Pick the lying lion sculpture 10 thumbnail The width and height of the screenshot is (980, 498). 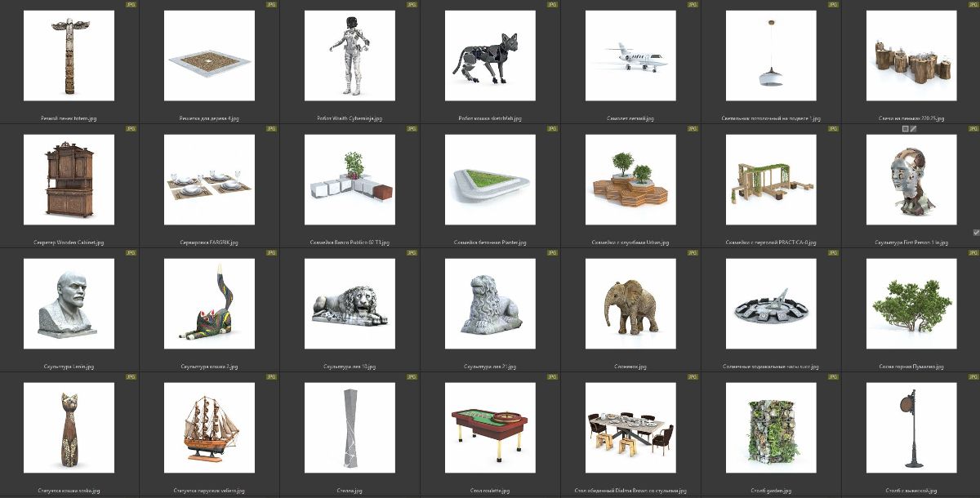[350, 304]
